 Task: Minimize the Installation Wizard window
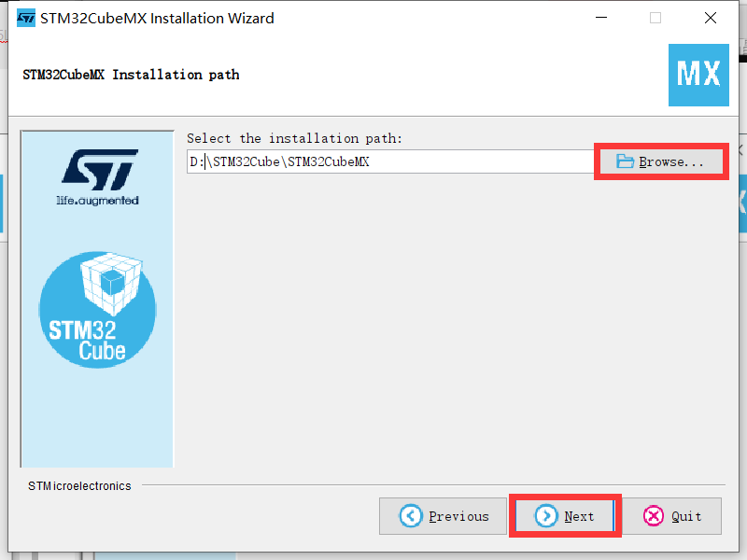click(x=601, y=18)
